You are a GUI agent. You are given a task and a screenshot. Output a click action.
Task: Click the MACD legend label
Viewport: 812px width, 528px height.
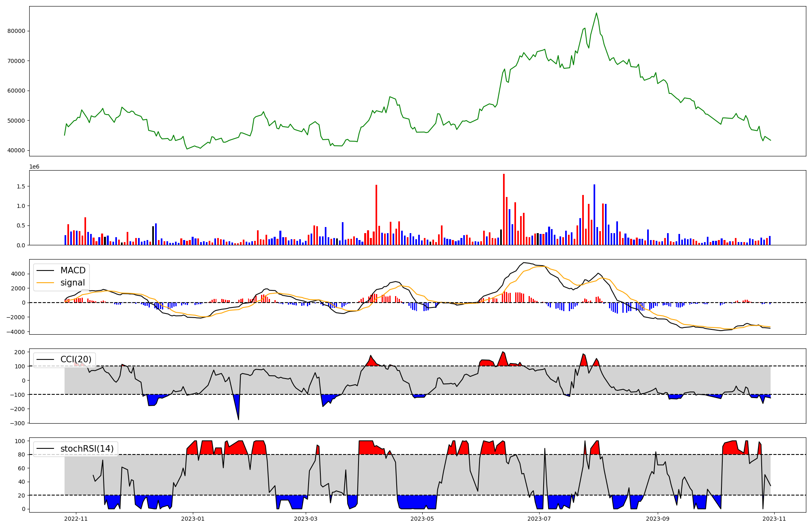pos(73,270)
